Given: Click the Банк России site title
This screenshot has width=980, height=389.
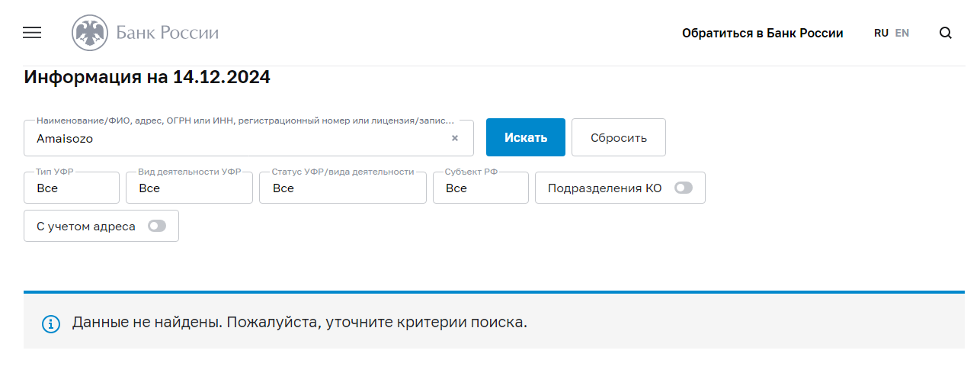Looking at the screenshot, I should point(168,33).
